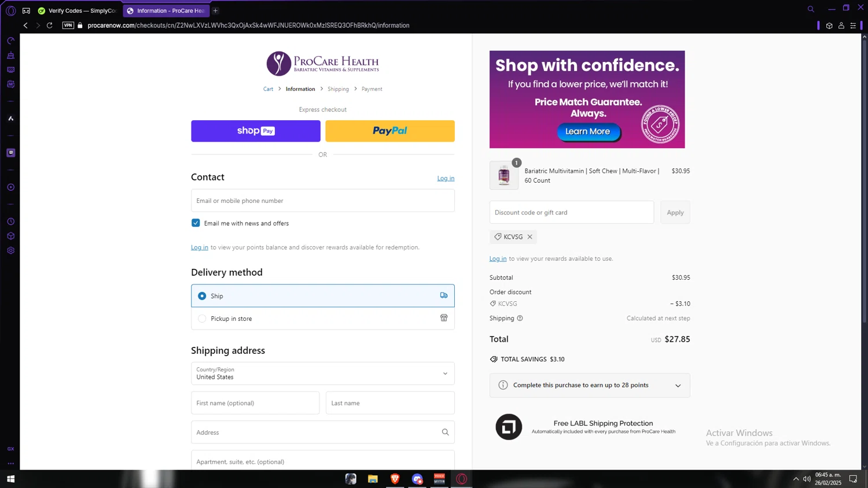Click LABL Shipping Protection logo
The image size is (868, 488).
click(509, 427)
